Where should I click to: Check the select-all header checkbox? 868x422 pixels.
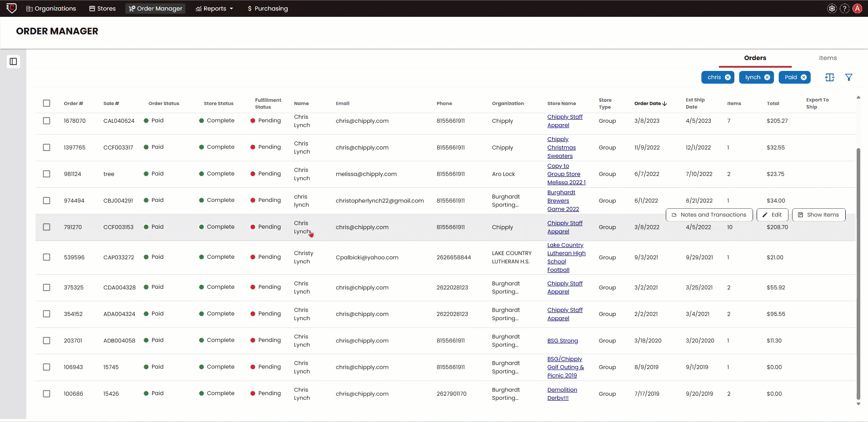tap(46, 103)
